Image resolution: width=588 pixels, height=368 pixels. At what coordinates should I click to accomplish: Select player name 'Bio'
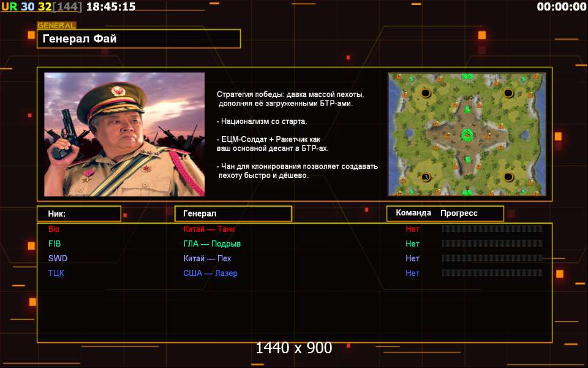54,229
